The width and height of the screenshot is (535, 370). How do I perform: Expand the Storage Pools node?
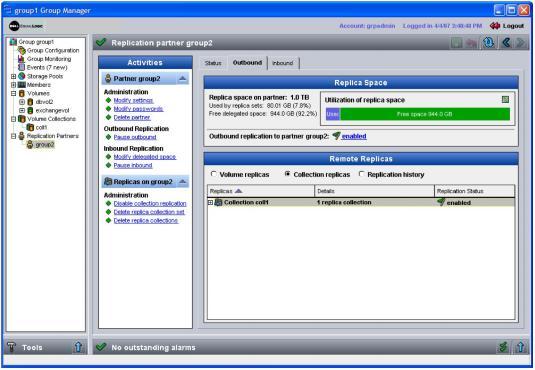click(x=13, y=76)
